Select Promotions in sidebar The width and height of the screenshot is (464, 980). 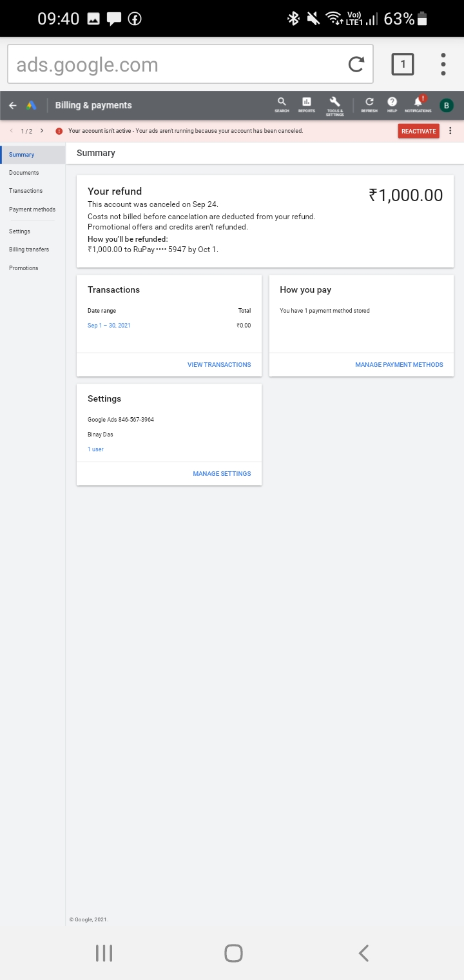click(x=24, y=268)
